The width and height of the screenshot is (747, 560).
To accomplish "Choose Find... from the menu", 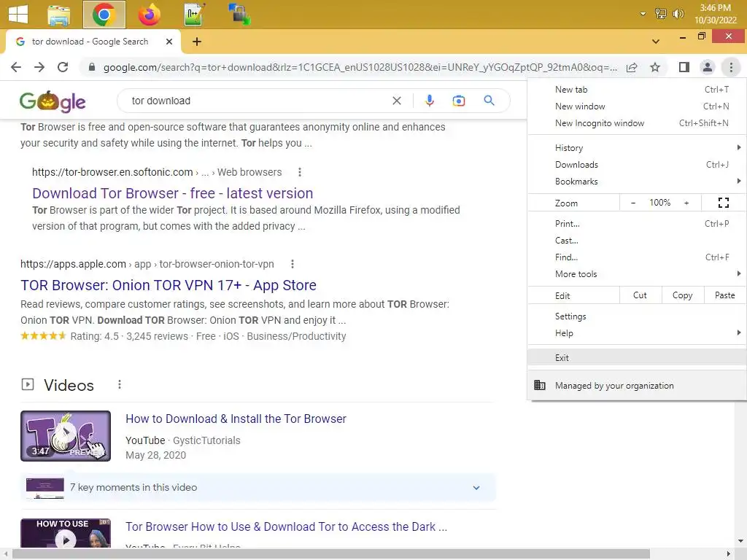I will 637,257.
